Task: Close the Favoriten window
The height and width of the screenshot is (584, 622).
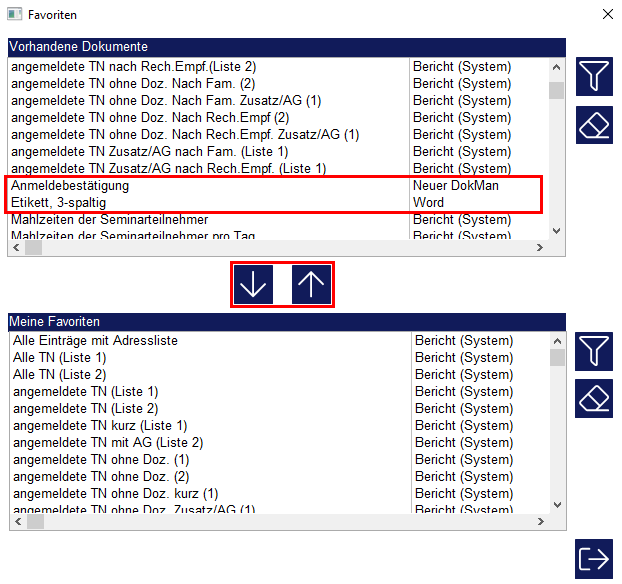Action: point(607,15)
